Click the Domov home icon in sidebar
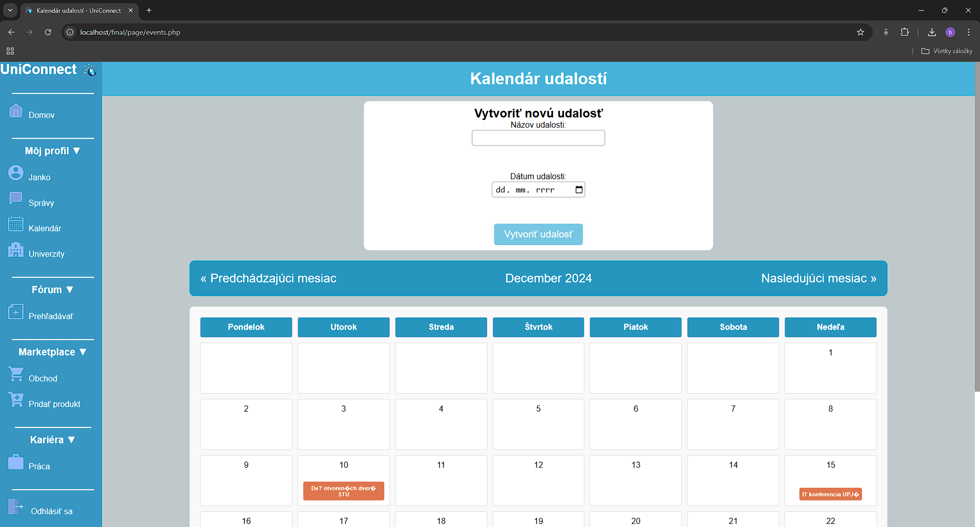 [x=16, y=110]
